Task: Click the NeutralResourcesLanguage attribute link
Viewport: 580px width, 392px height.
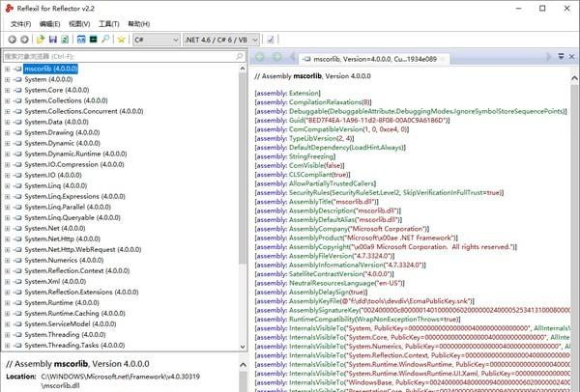Action: (x=332, y=283)
